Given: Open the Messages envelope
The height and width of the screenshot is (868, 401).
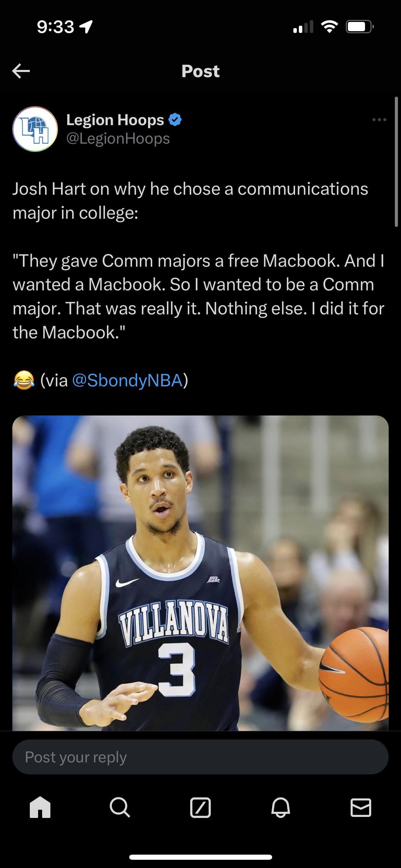Looking at the screenshot, I should [361, 807].
